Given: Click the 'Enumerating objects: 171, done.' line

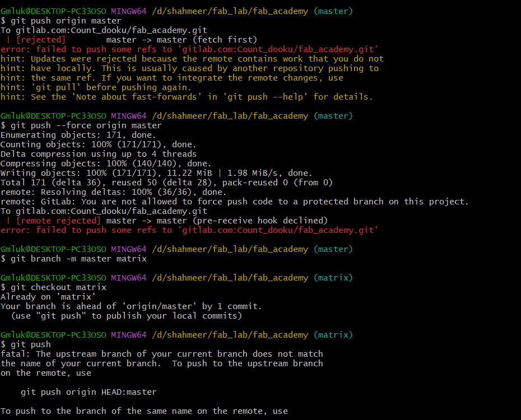Looking at the screenshot, I should [78, 135].
